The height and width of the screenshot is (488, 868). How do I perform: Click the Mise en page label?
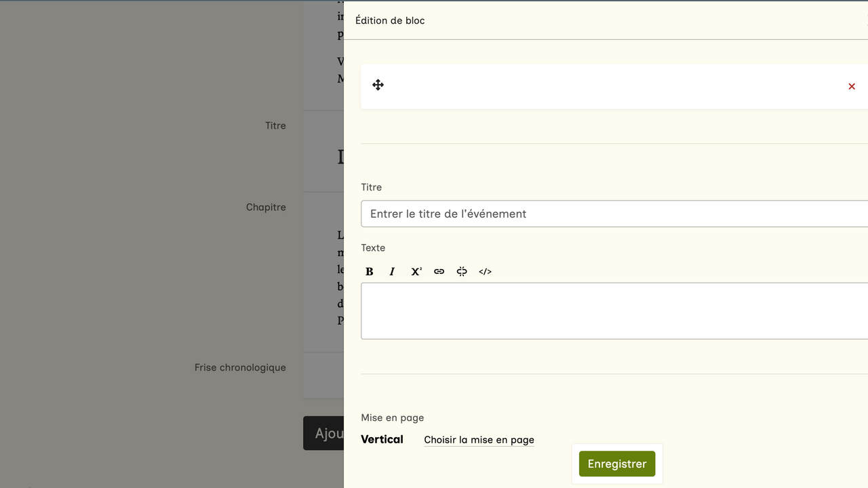[392, 418]
